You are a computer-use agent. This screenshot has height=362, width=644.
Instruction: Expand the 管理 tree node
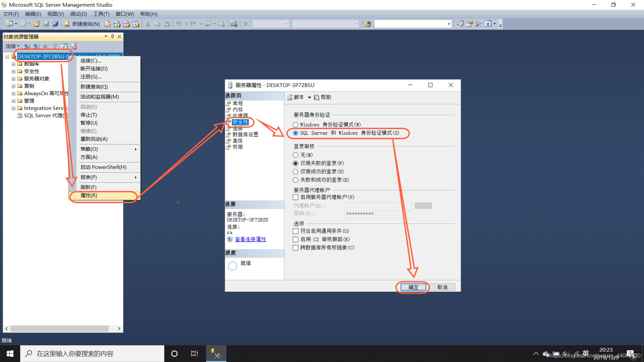13,101
